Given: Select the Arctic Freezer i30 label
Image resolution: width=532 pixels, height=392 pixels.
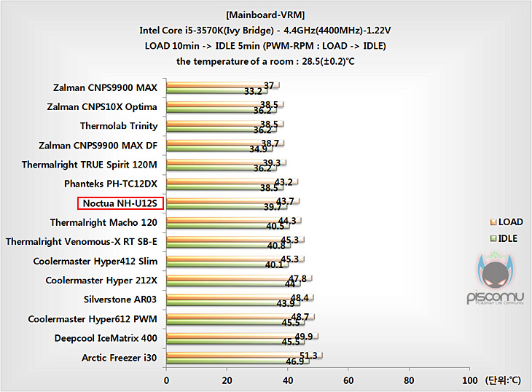Looking at the screenshot, I should point(119,358).
